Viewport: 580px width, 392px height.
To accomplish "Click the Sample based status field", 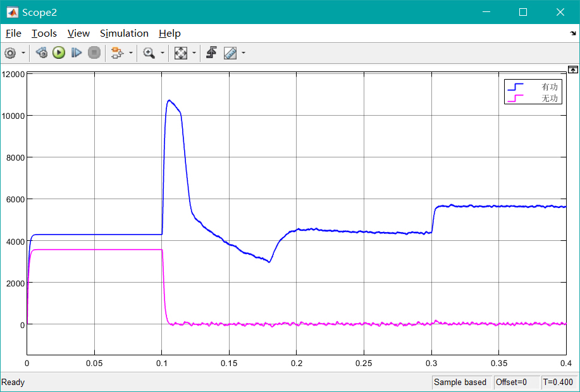I will [460, 382].
